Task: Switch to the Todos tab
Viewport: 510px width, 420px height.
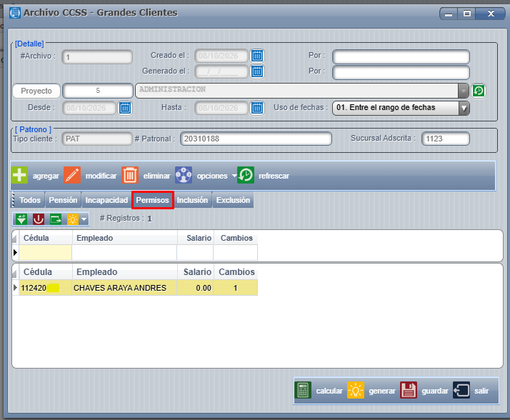Action: click(30, 200)
